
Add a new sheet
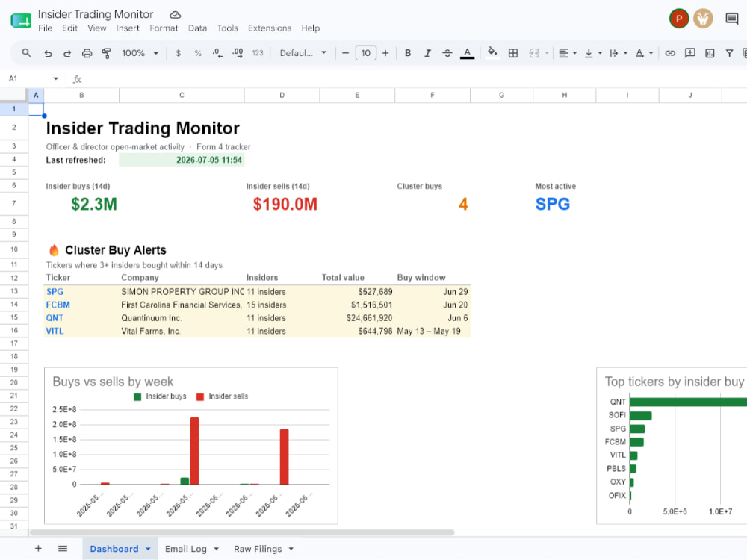[39, 549]
